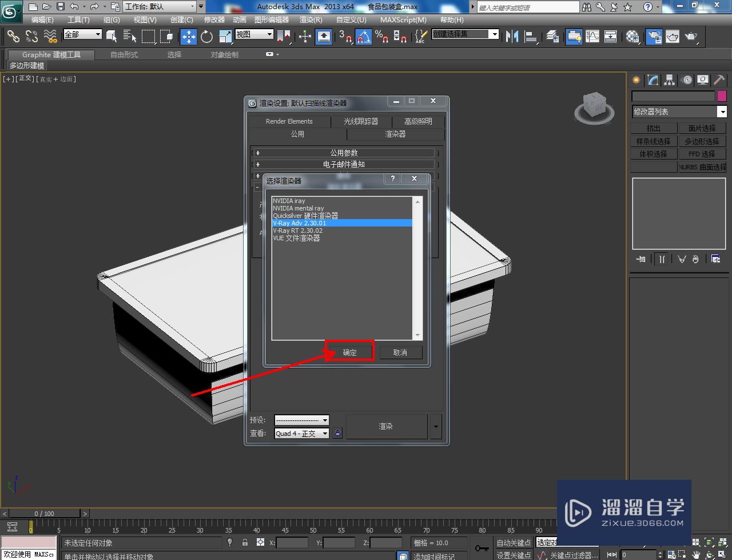
Task: Click the 面片选择 modifier button
Action: point(702,128)
